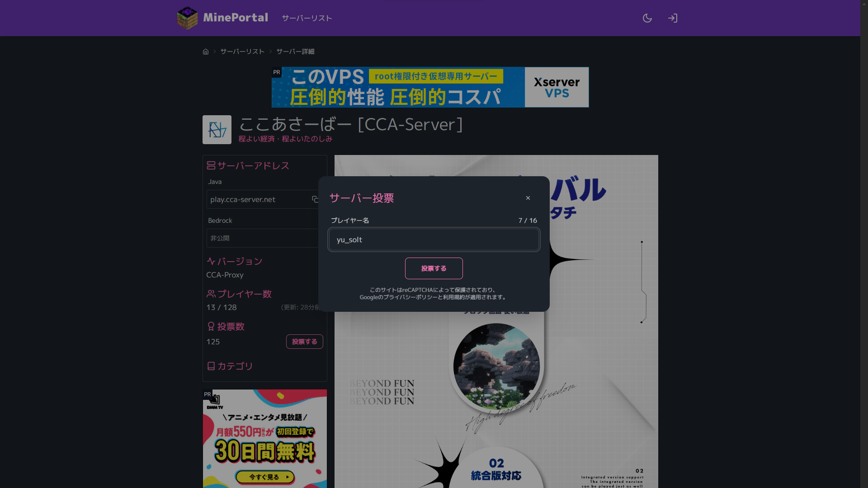Click the プレイヤー数 people icon
The image size is (868, 488).
pyautogui.click(x=211, y=294)
